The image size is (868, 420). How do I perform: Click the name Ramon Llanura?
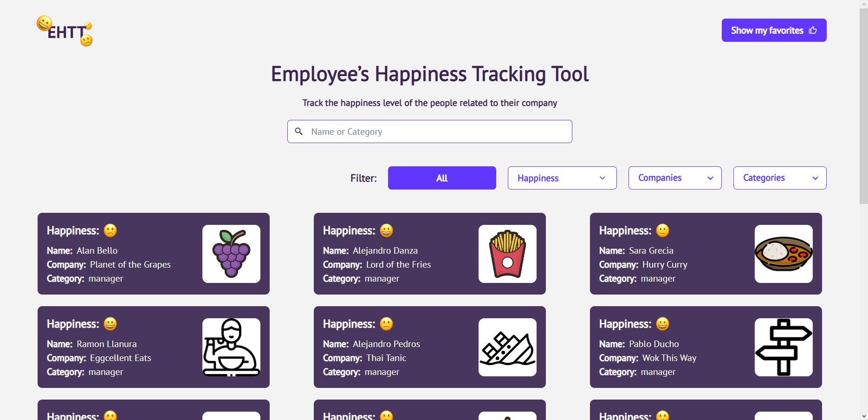click(x=107, y=344)
